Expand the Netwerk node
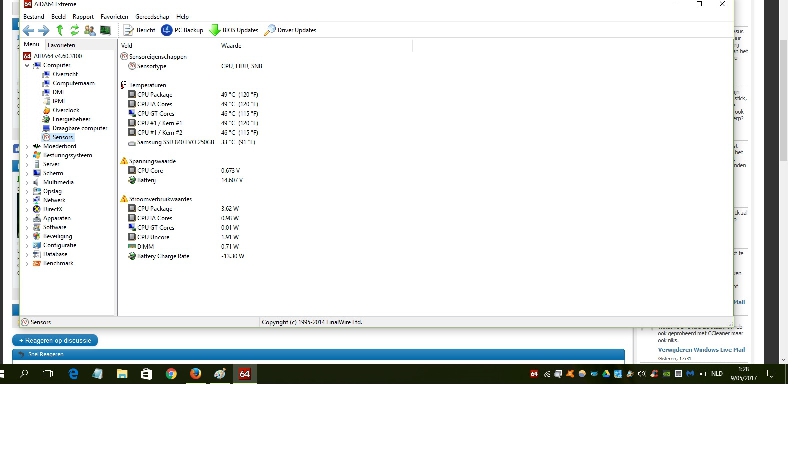 pos(27,201)
